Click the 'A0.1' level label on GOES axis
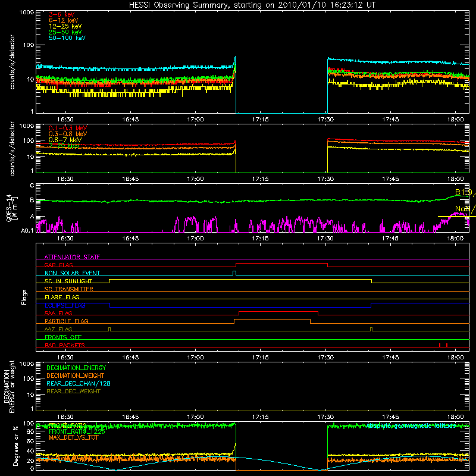476x476 pixels. (x=27, y=230)
